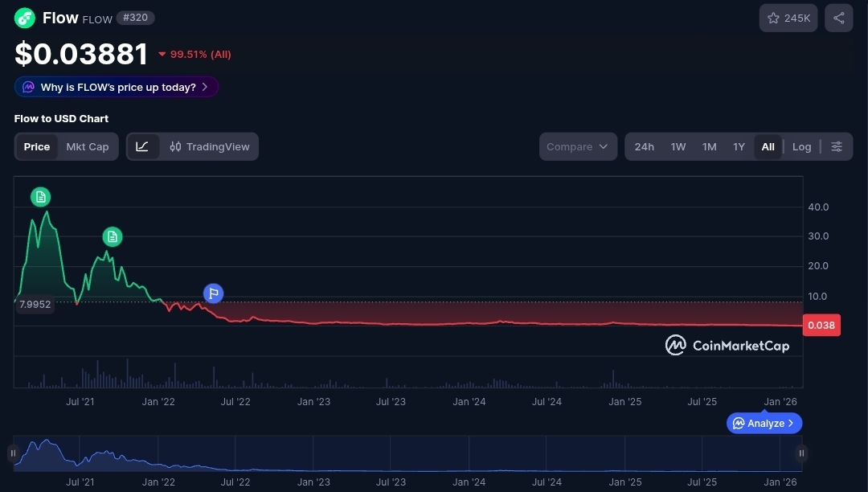Viewport: 868px width, 492px height.
Task: Select the Mkt Cap view
Action: (x=87, y=146)
